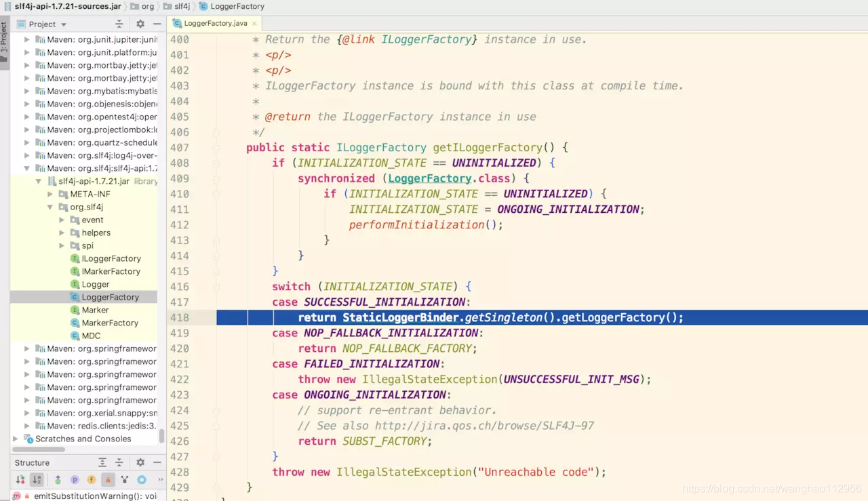Select Marker interface in tree
The width and height of the screenshot is (868, 501).
coord(95,310)
